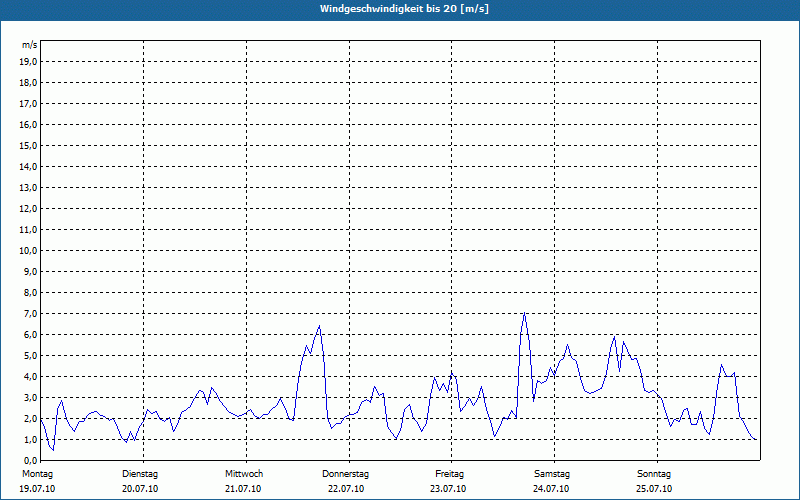Click the date 24.07.10

[x=551, y=489]
